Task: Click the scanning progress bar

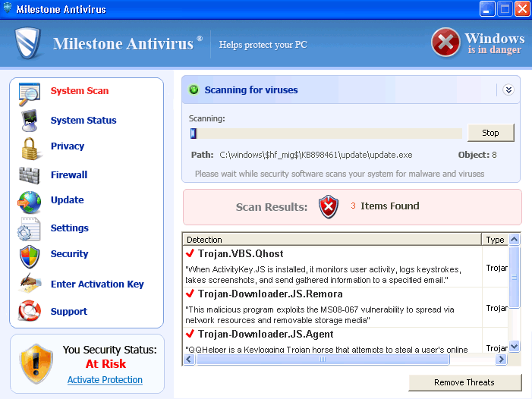Action: 326,134
